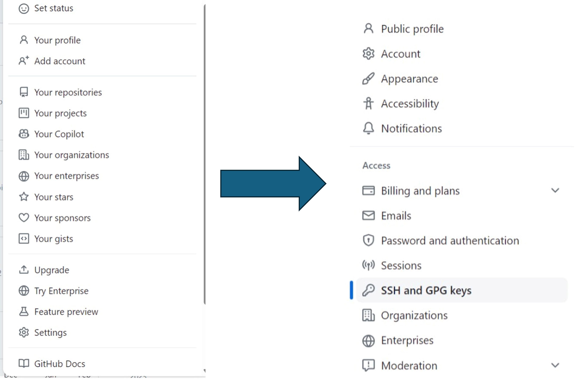The height and width of the screenshot is (380, 588).
Task: Click the paintbrush Appearance icon
Action: (368, 79)
